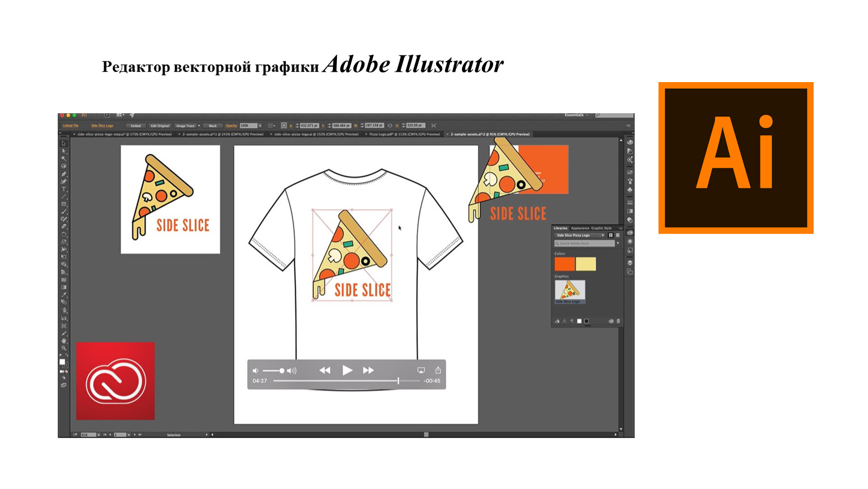Open the Image Trace presets arrow
868x489 pixels.
(x=199, y=126)
